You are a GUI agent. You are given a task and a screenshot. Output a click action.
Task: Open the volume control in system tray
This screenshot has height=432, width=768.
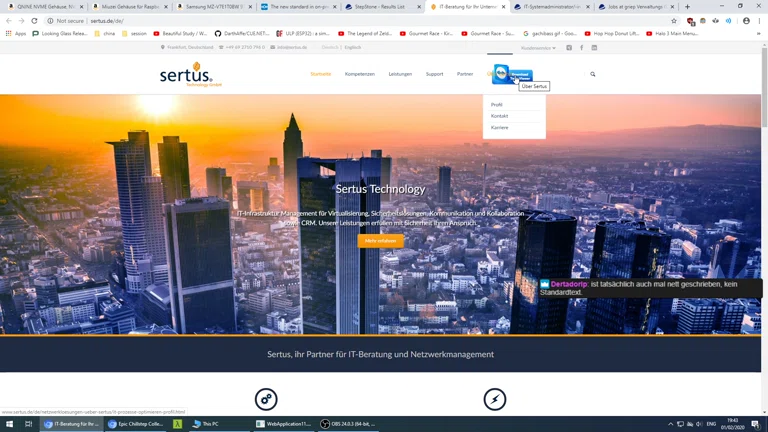coord(699,424)
